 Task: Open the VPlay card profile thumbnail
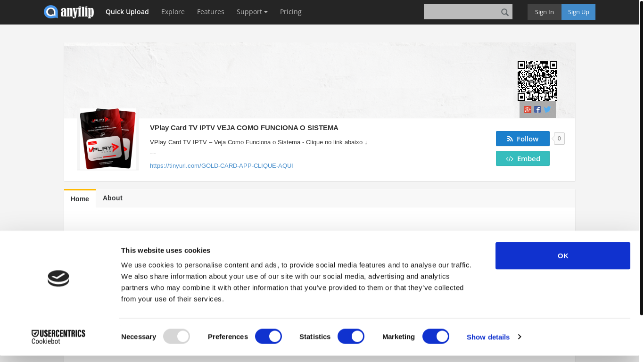coord(108,139)
